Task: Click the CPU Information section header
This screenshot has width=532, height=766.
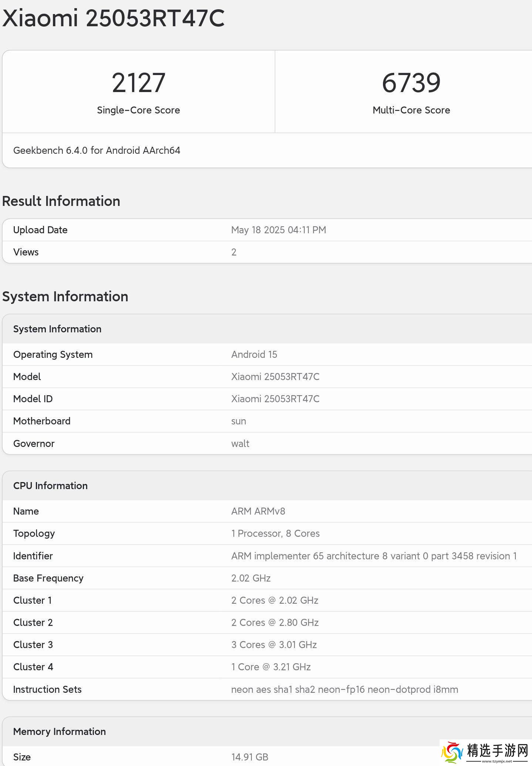Action: coord(50,486)
